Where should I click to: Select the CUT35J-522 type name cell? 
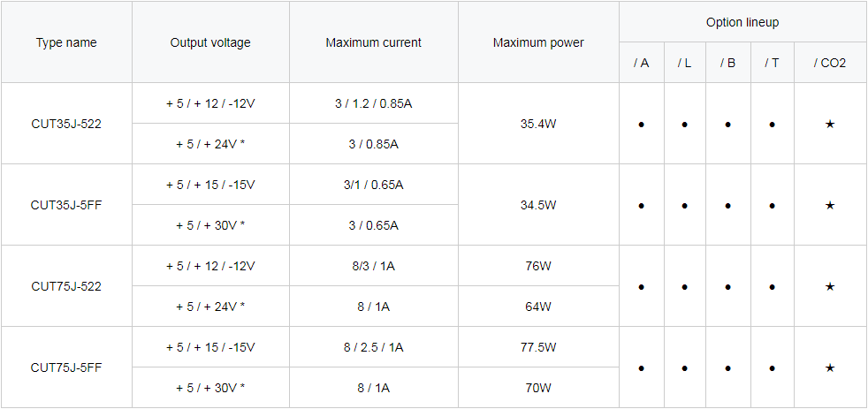coord(66,124)
